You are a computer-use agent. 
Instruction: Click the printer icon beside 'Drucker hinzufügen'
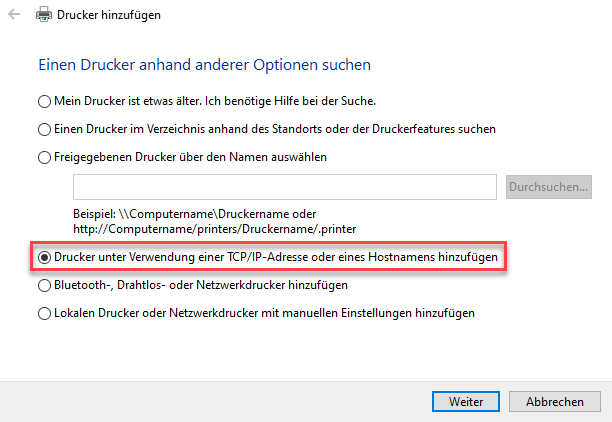(x=44, y=16)
